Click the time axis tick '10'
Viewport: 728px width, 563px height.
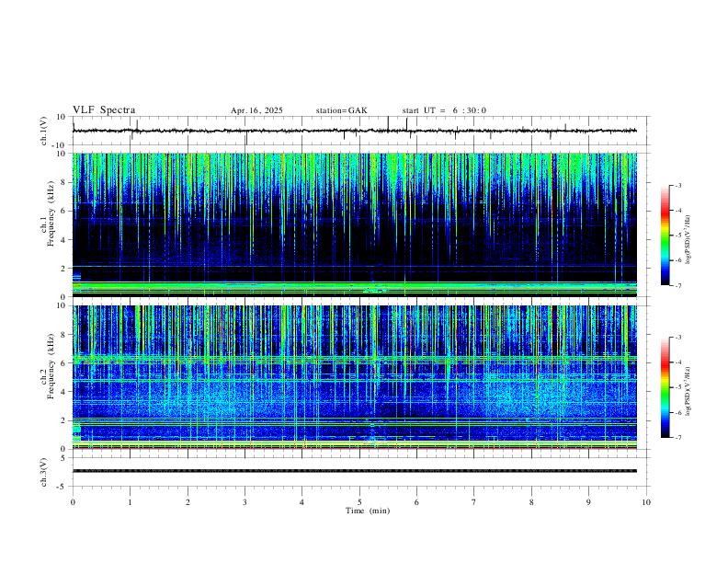click(646, 502)
